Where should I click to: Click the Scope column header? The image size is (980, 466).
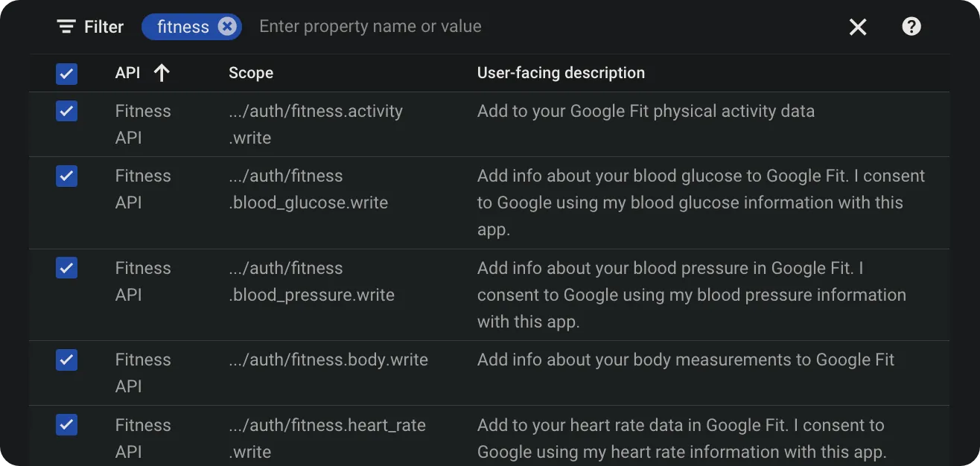251,73
